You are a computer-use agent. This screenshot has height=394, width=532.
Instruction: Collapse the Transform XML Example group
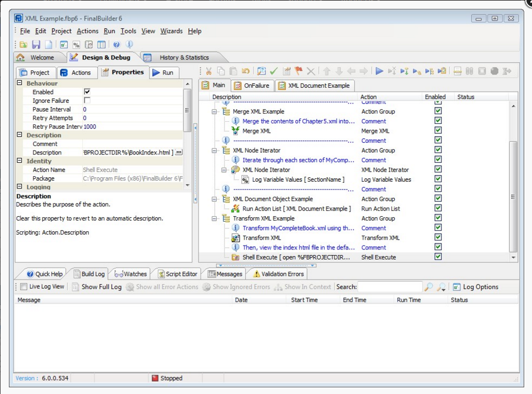215,218
